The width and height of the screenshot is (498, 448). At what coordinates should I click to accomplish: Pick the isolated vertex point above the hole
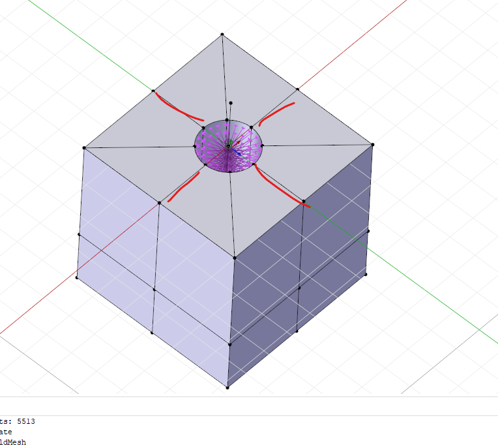pos(231,103)
